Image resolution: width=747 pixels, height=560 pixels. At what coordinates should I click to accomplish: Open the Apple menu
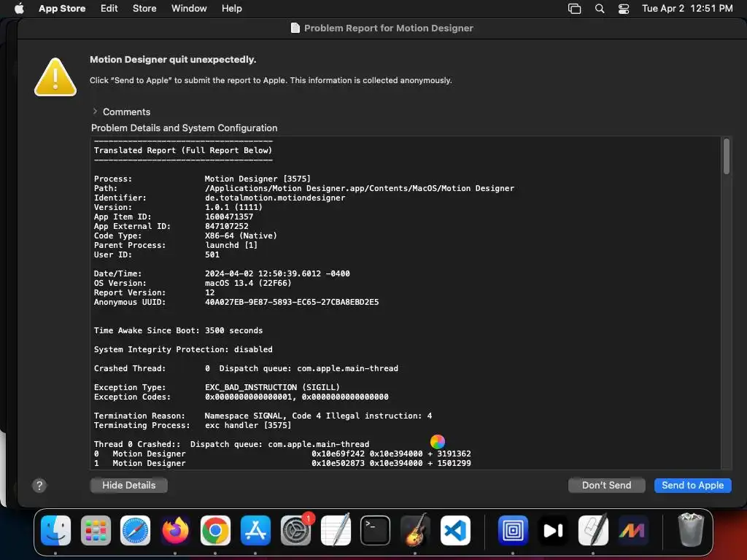(x=19, y=8)
